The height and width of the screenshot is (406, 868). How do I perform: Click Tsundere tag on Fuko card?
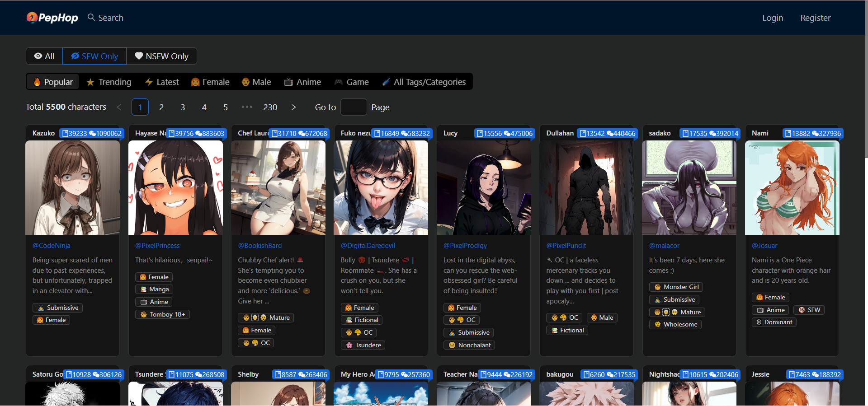point(363,345)
